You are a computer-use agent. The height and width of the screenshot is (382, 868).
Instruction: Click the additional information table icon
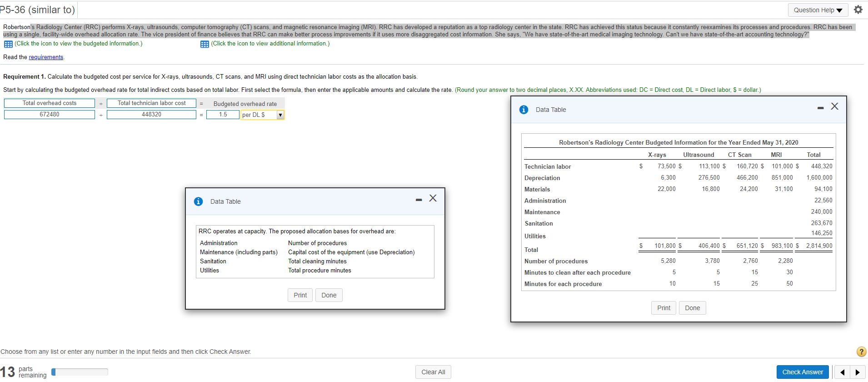click(205, 44)
